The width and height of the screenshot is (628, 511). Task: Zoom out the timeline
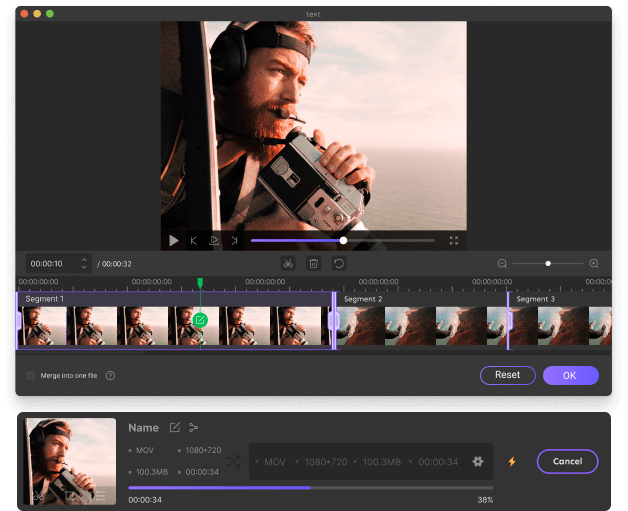click(x=502, y=264)
